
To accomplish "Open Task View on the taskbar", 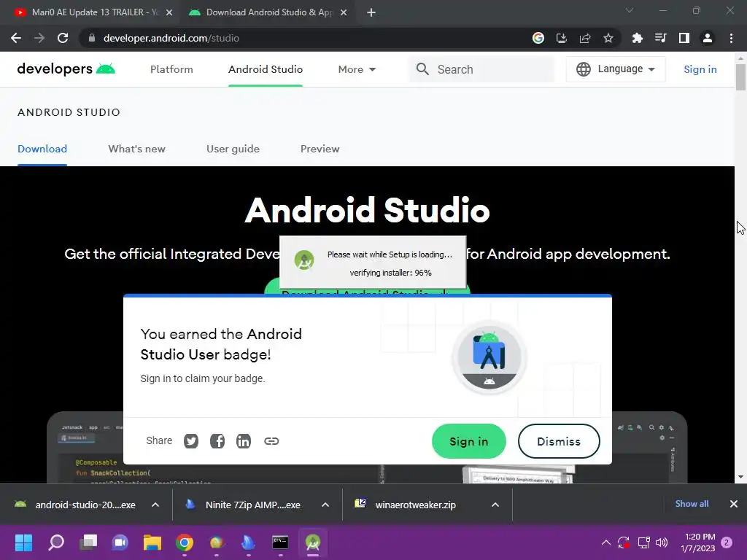I will [88, 542].
